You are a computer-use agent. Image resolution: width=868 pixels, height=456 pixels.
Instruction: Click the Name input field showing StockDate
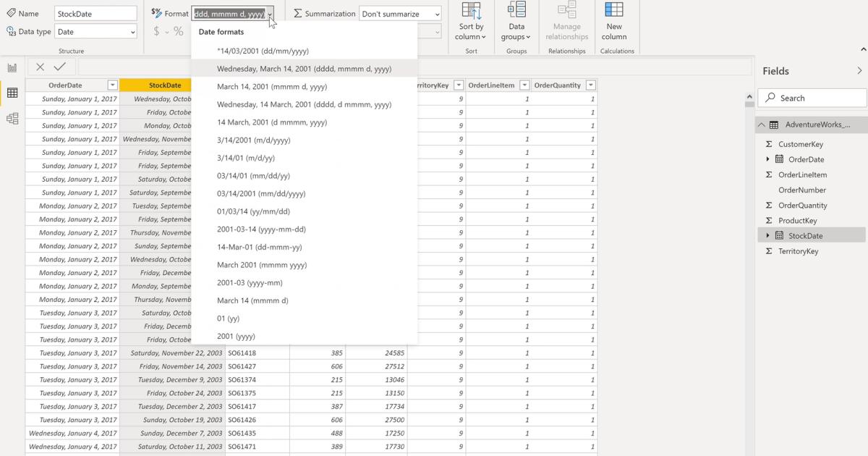(x=95, y=12)
